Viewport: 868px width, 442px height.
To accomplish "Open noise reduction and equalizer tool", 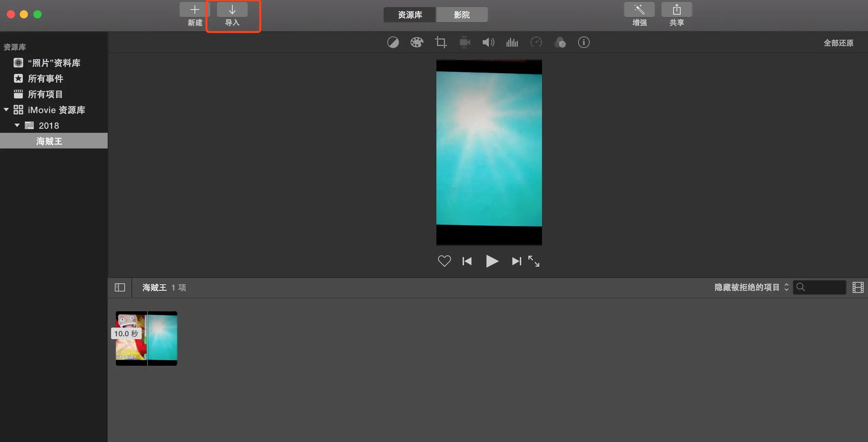I will (512, 43).
